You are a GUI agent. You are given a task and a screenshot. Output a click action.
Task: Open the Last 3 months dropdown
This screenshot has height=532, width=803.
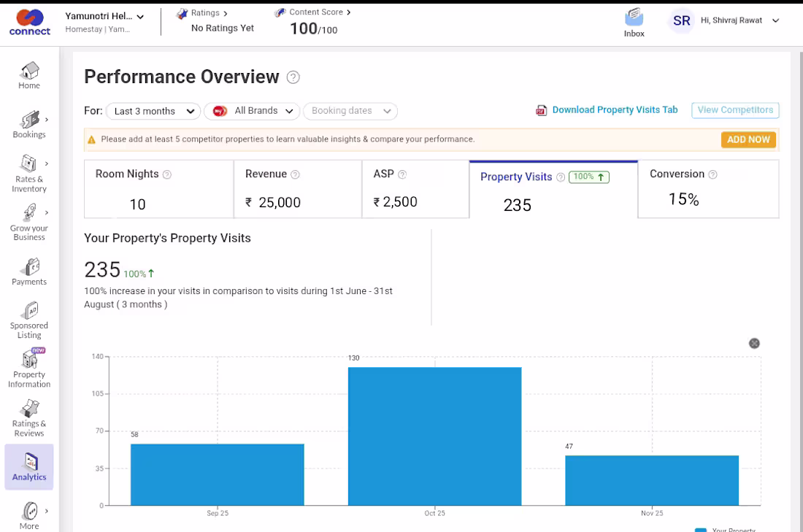coord(153,111)
